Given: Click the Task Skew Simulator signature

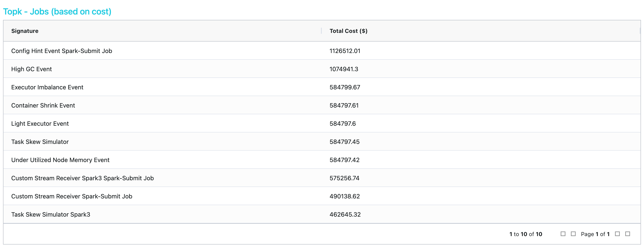Looking at the screenshot, I should [x=40, y=142].
